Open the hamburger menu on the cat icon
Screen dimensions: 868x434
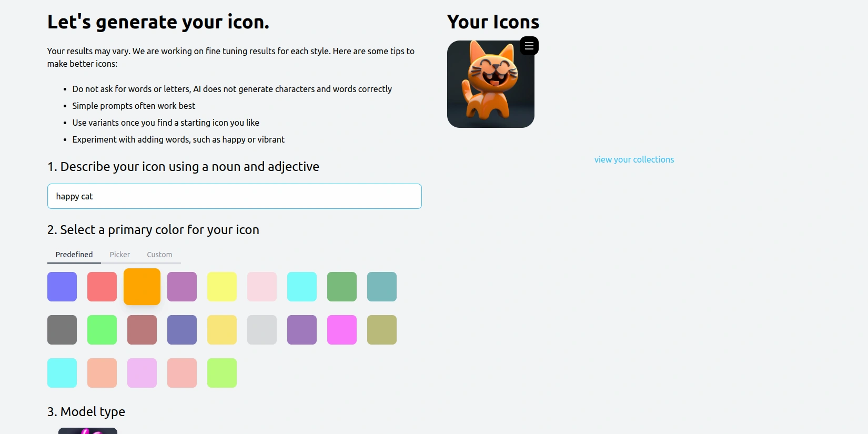pos(529,46)
